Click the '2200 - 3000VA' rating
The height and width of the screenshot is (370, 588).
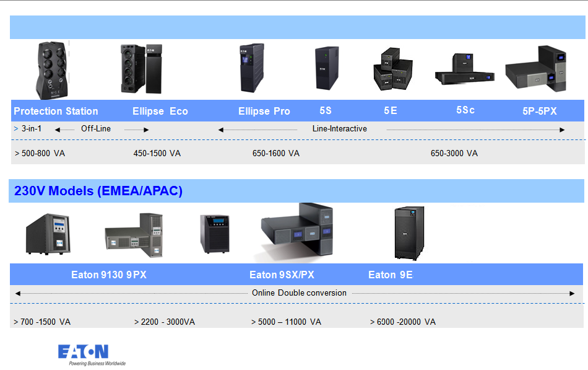point(168,322)
